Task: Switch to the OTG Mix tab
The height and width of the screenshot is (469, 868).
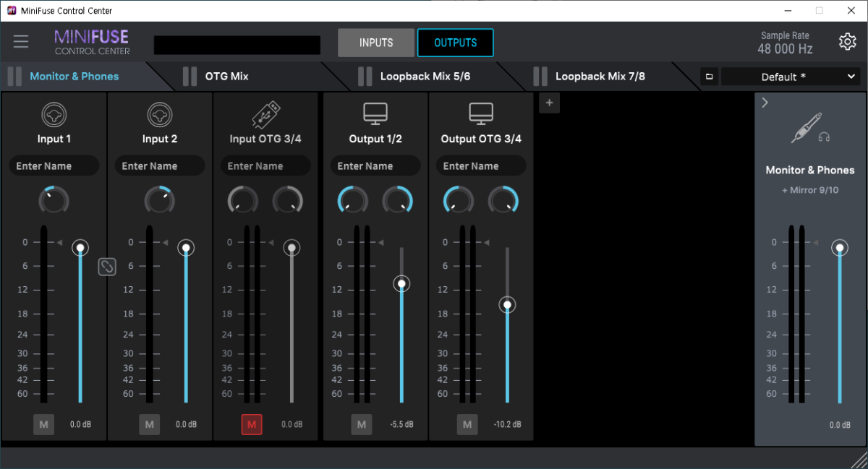Action: [226, 76]
